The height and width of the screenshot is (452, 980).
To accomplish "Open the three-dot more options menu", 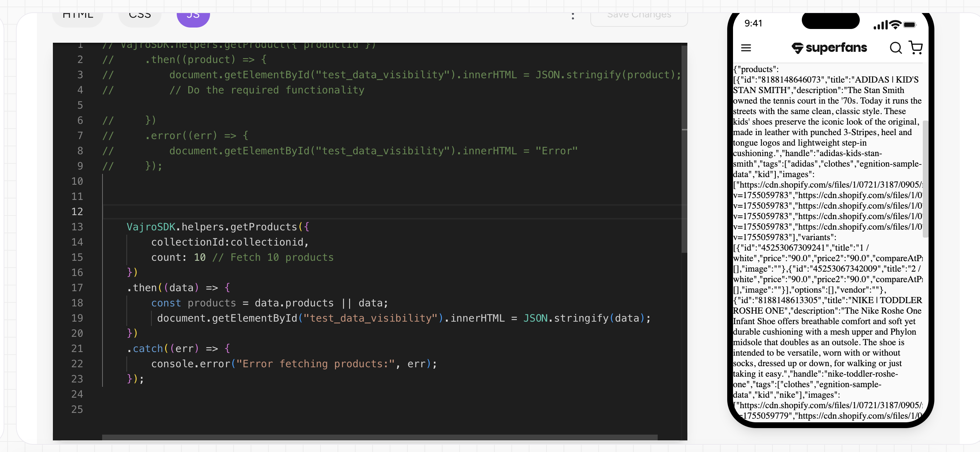I will coord(573,16).
